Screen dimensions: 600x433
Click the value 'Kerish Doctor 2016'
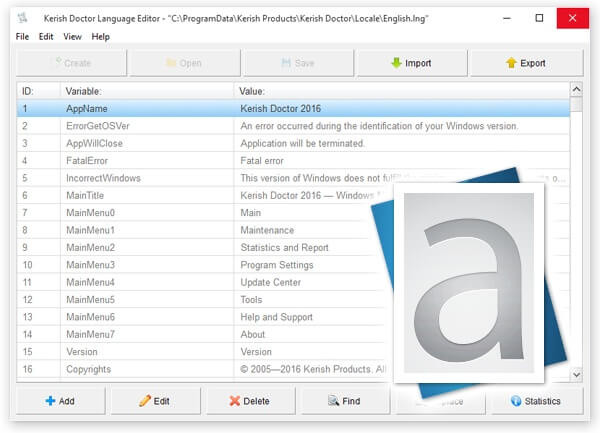(280, 109)
